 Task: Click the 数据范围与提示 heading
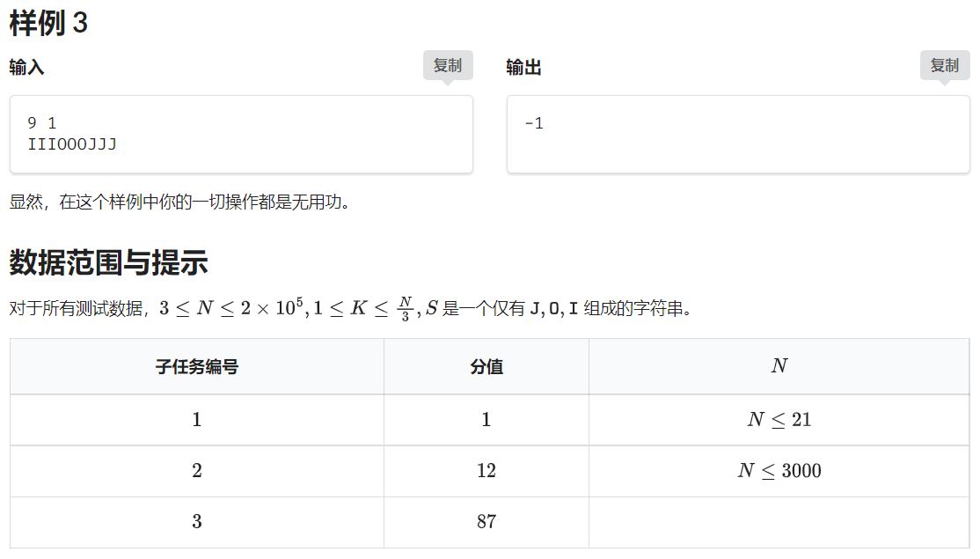[x=108, y=262]
